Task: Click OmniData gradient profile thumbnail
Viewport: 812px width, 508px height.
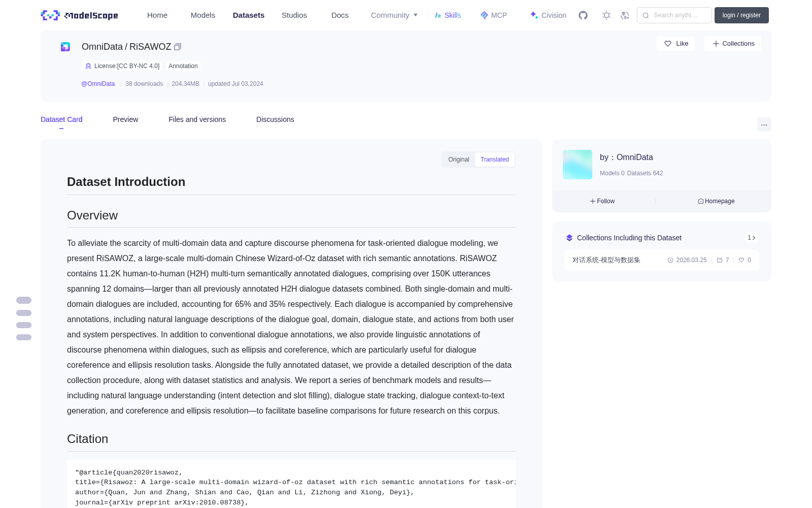Action: pyautogui.click(x=578, y=165)
